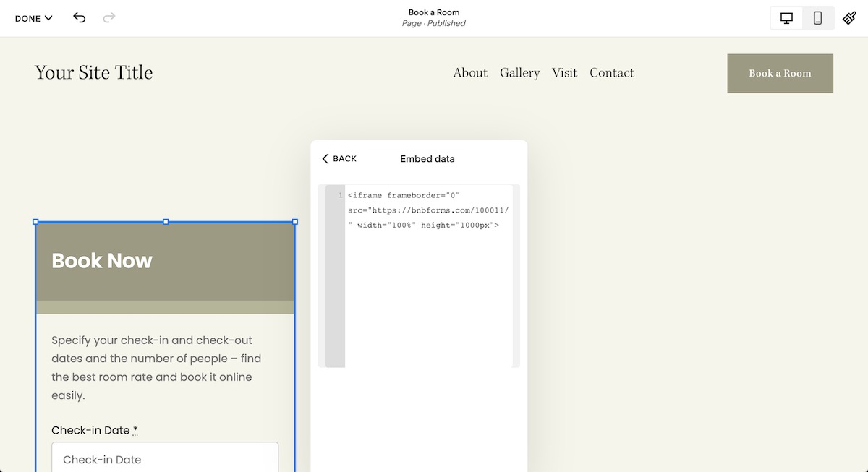This screenshot has width=868, height=472.
Task: Click into the embed code editor
Action: point(429,276)
